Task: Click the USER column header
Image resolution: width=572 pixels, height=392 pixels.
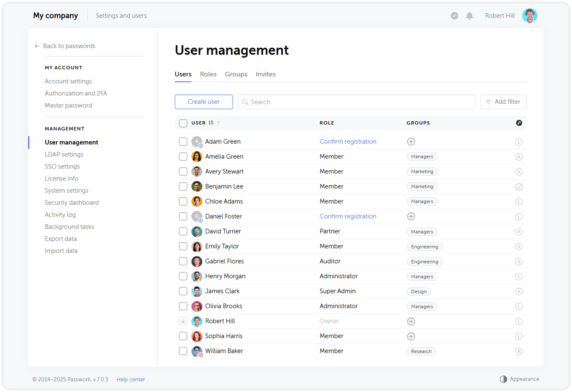Action: (x=198, y=123)
